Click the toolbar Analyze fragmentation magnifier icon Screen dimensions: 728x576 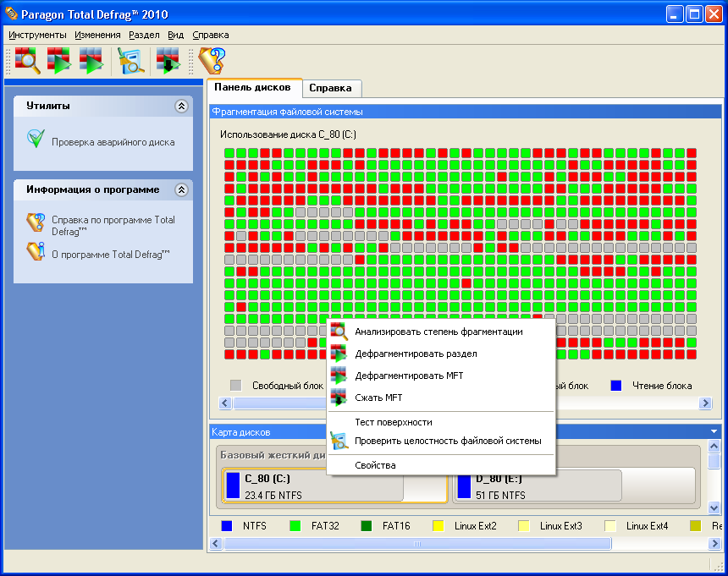(x=27, y=61)
